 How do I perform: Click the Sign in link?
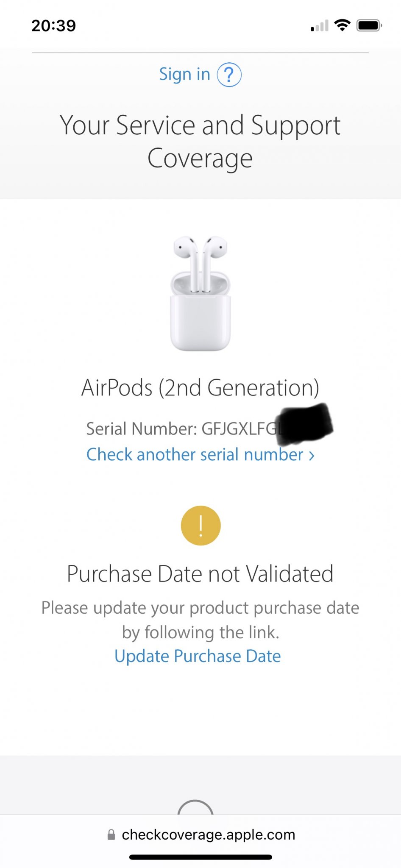coord(184,74)
